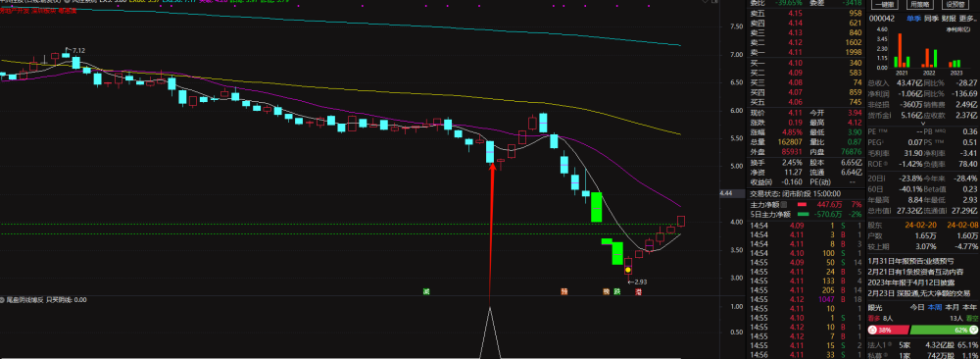Click the bearish thumbs-down icon
980x359 pixels.
974,331
